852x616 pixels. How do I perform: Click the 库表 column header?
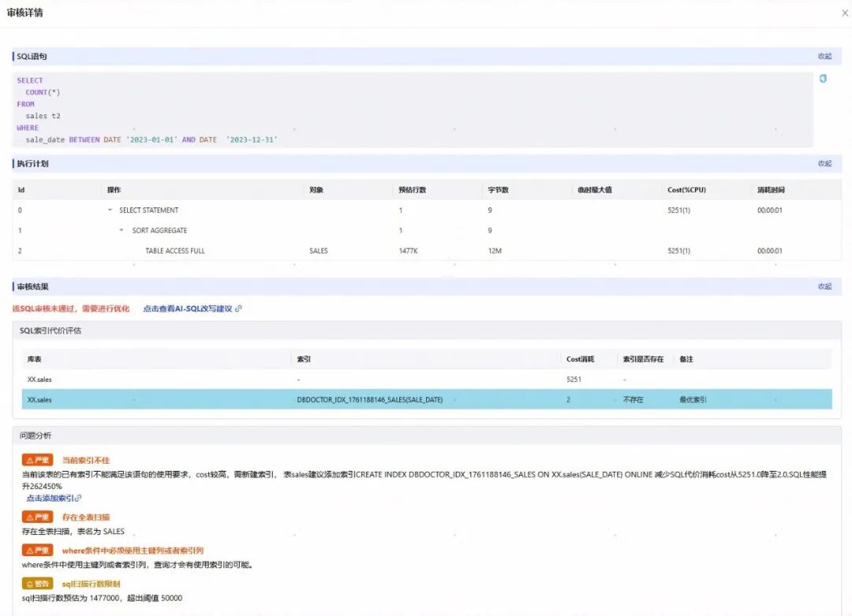click(x=34, y=359)
